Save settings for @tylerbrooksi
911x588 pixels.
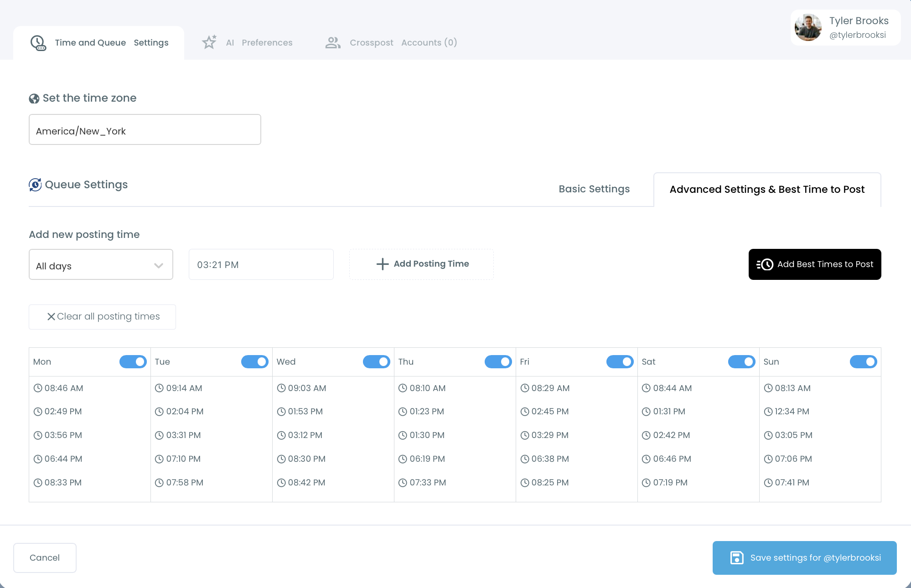805,558
